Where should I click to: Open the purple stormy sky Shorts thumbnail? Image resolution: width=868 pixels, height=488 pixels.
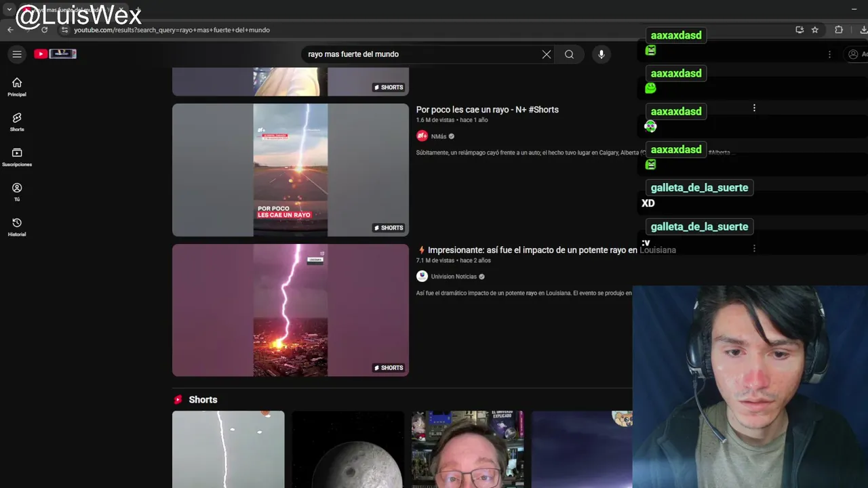click(x=582, y=449)
